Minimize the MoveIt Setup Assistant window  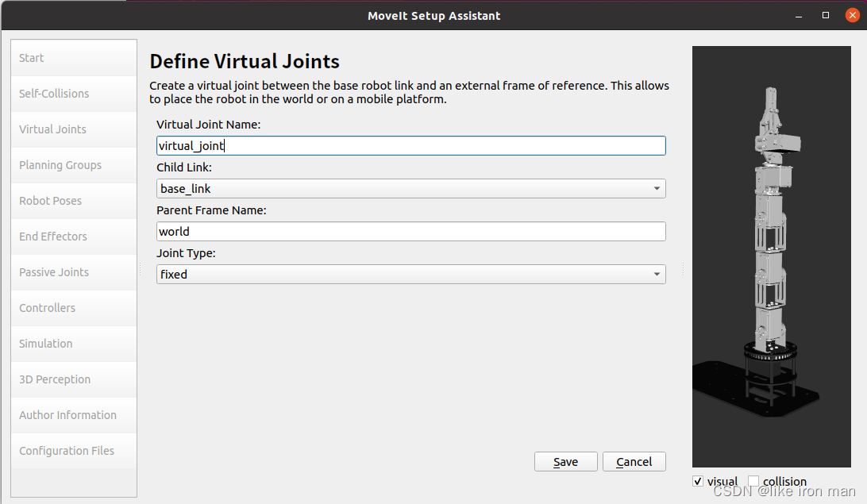[799, 16]
